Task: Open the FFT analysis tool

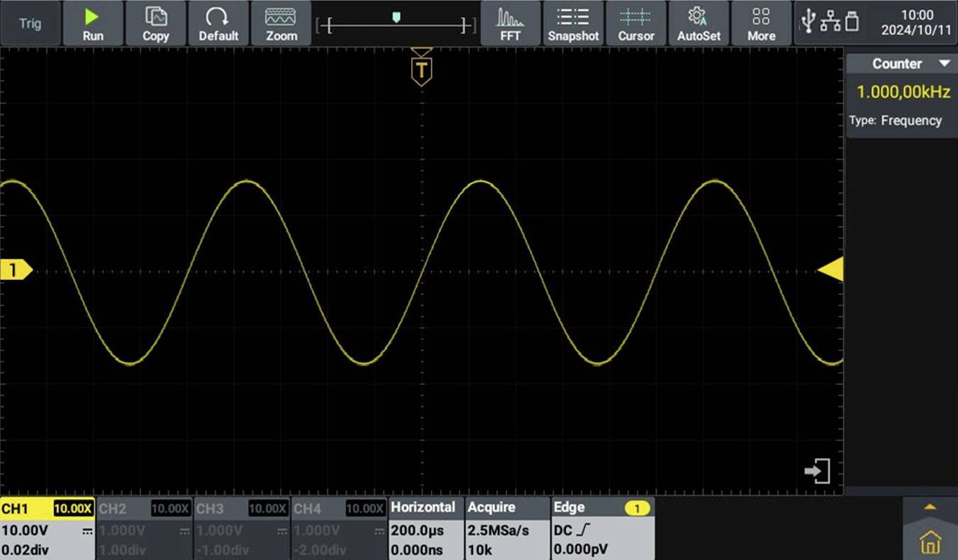Action: pyautogui.click(x=510, y=23)
